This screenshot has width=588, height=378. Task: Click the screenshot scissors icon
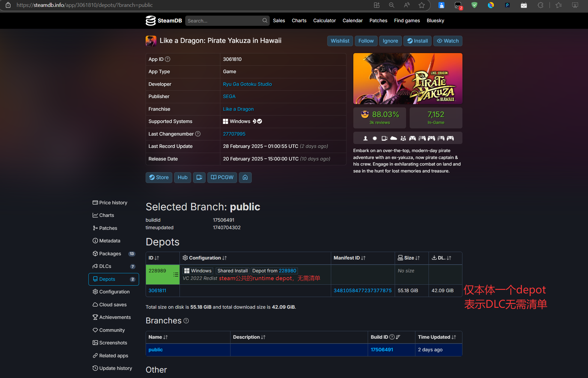(575, 5)
